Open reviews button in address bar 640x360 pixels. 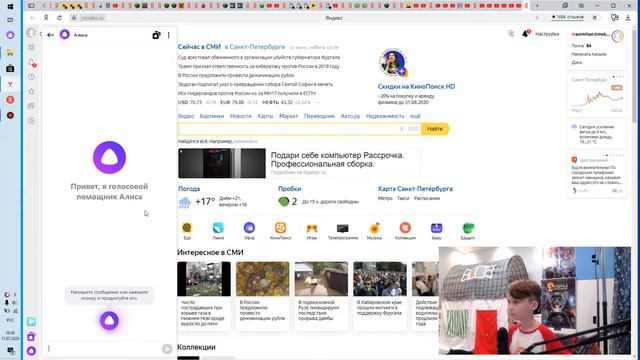pyautogui.click(x=567, y=17)
